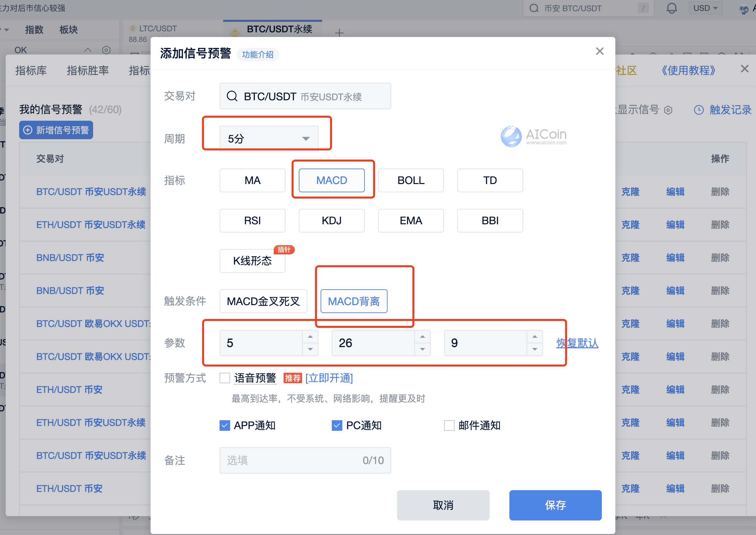
Task: Click 删除 for the first BNB/USDT 币安 row
Action: (720, 258)
